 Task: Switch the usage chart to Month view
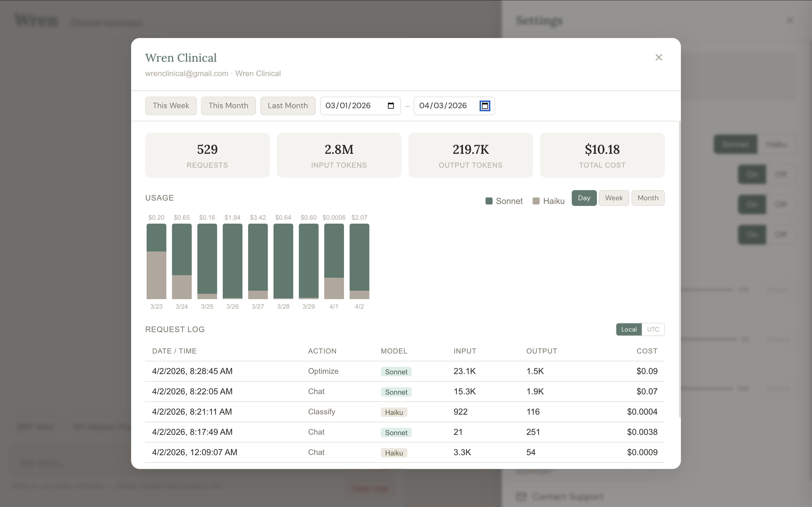coord(648,198)
